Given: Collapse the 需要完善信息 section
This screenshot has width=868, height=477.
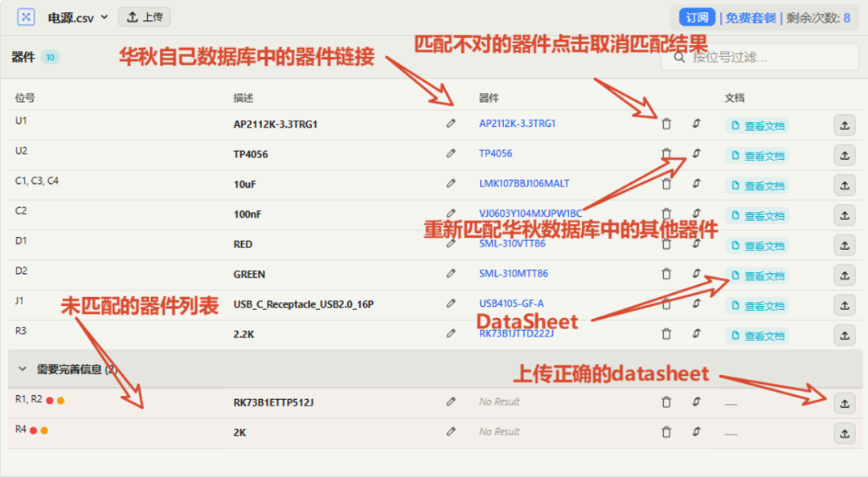Looking at the screenshot, I should tap(23, 369).
